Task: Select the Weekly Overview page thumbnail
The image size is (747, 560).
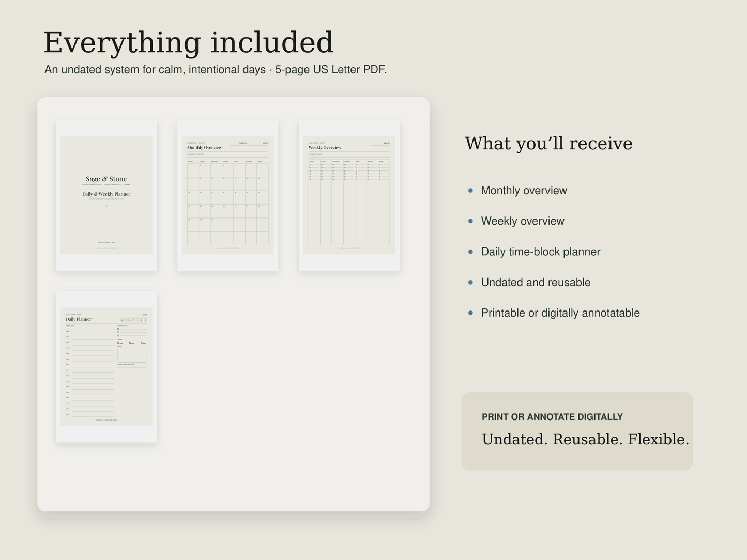Action: click(x=349, y=195)
